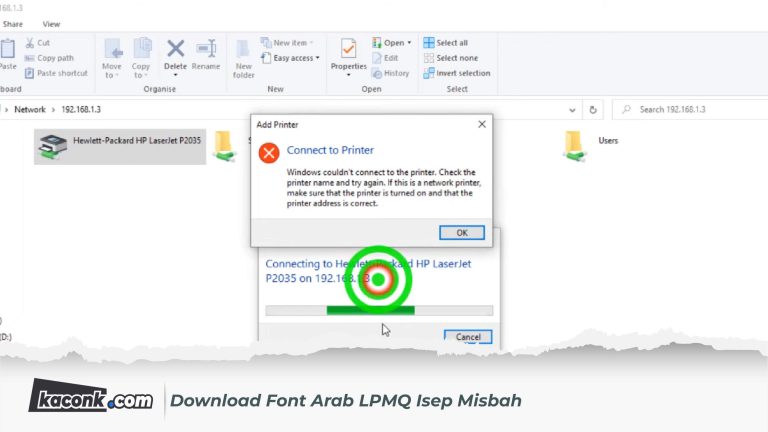Click the breadcrumb chevron after Network
This screenshot has width=768, height=432.
coord(53,110)
